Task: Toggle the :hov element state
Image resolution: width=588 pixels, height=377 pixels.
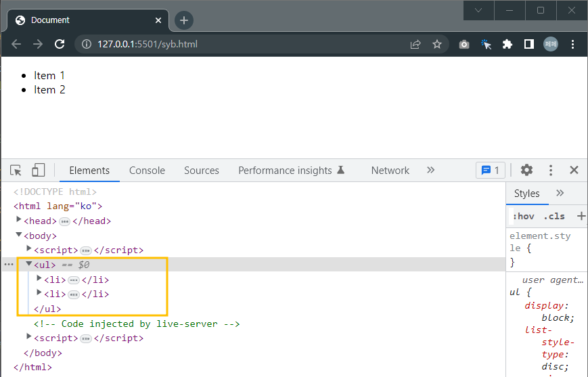Action: [523, 217]
